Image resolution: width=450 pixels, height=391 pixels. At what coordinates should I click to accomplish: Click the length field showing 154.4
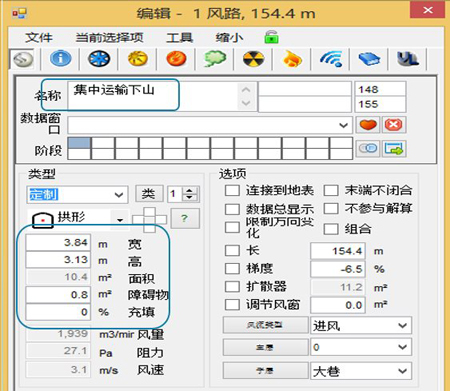tap(338, 251)
